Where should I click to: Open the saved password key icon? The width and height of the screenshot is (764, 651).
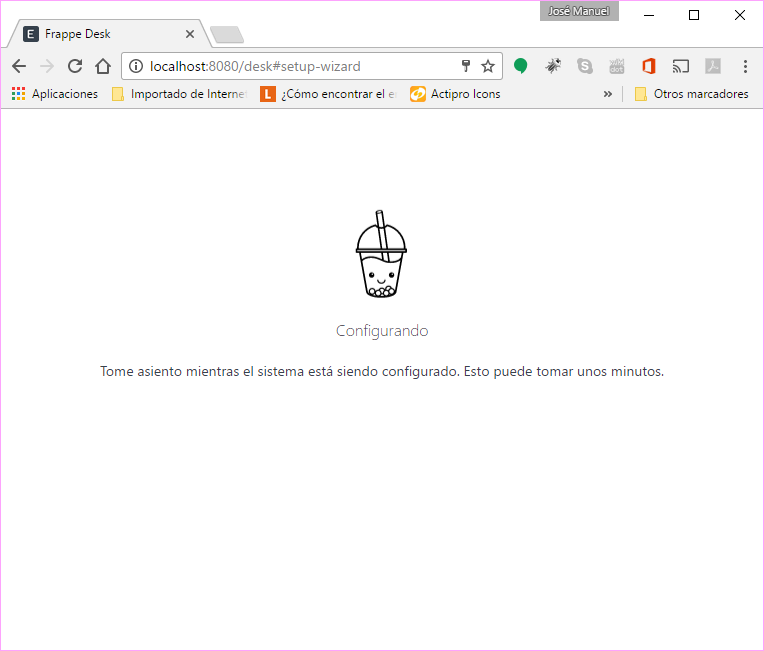click(465, 66)
